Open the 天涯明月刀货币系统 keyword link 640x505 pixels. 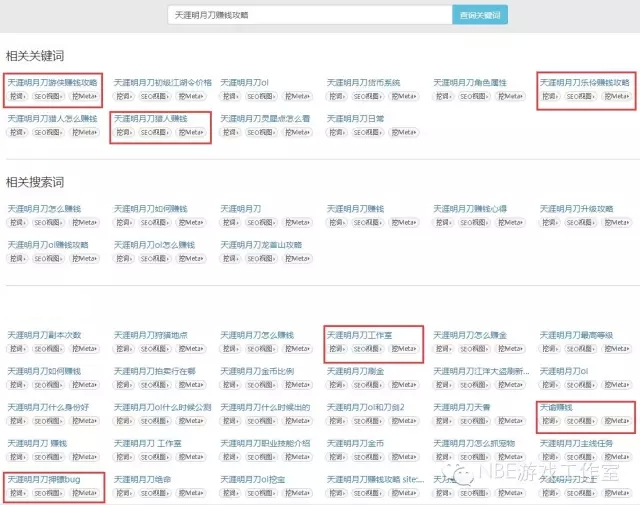[x=363, y=82]
